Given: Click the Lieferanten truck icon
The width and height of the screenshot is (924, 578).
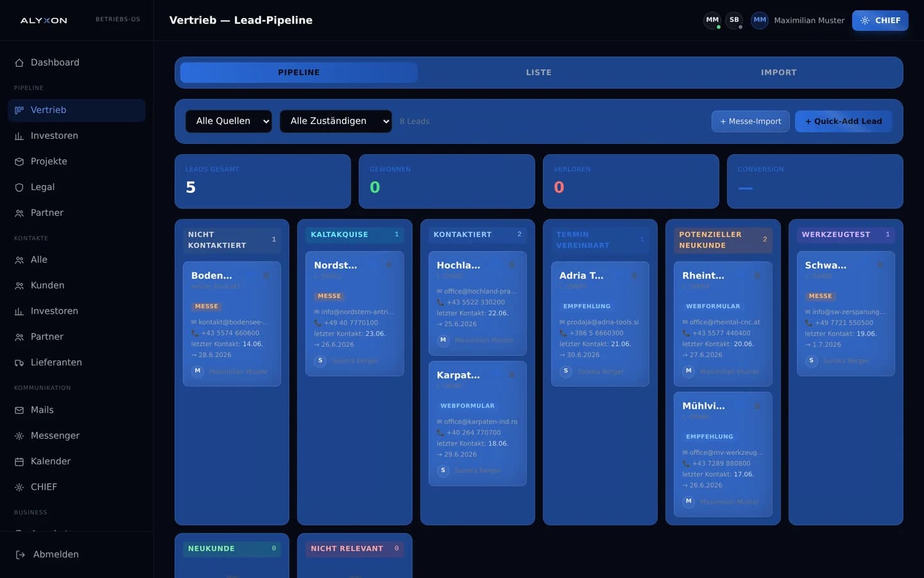Looking at the screenshot, I should pos(19,363).
